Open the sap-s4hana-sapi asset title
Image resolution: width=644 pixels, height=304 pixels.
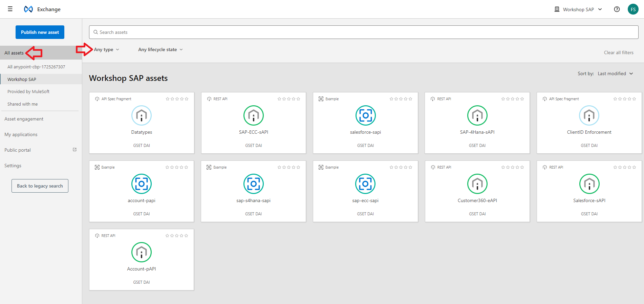(x=254, y=200)
